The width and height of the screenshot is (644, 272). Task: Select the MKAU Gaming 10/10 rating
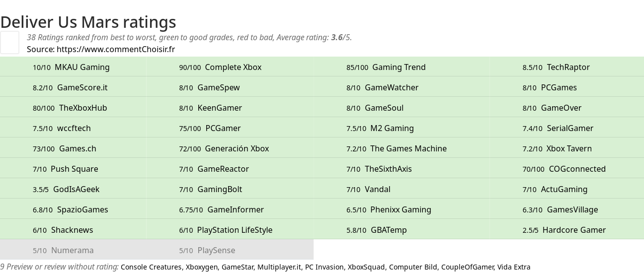71,67
